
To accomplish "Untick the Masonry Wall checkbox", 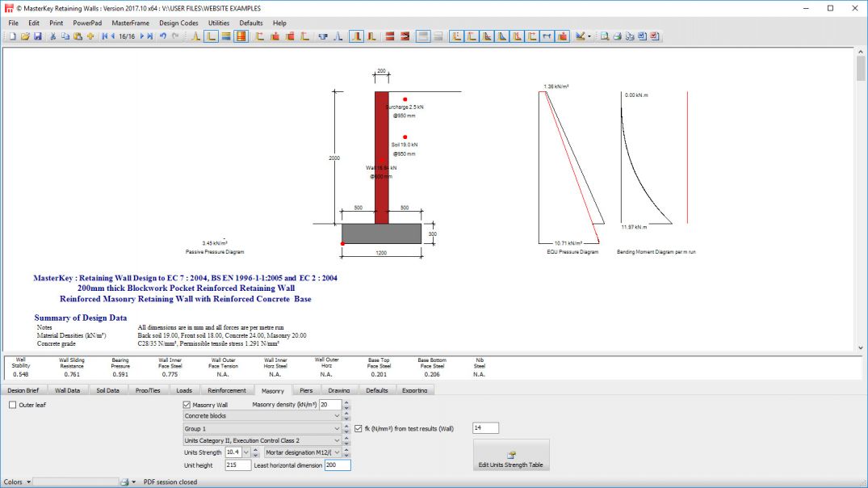I will (187, 405).
